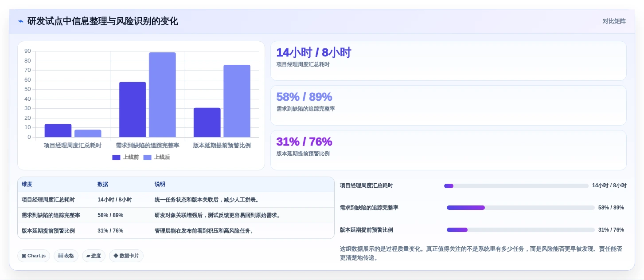Click the 需求到缺陷的追踪完整率 card caption
Screen dimensions: 644x280
click(306, 109)
